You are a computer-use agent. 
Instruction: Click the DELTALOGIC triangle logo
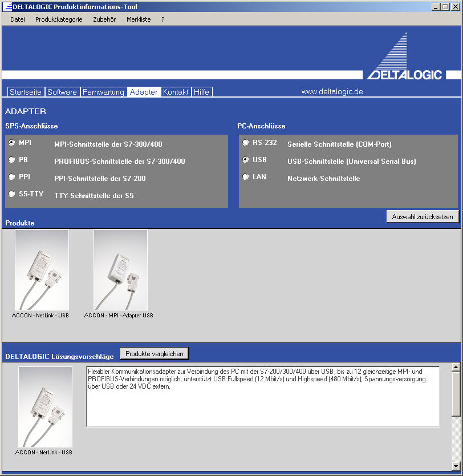405,56
